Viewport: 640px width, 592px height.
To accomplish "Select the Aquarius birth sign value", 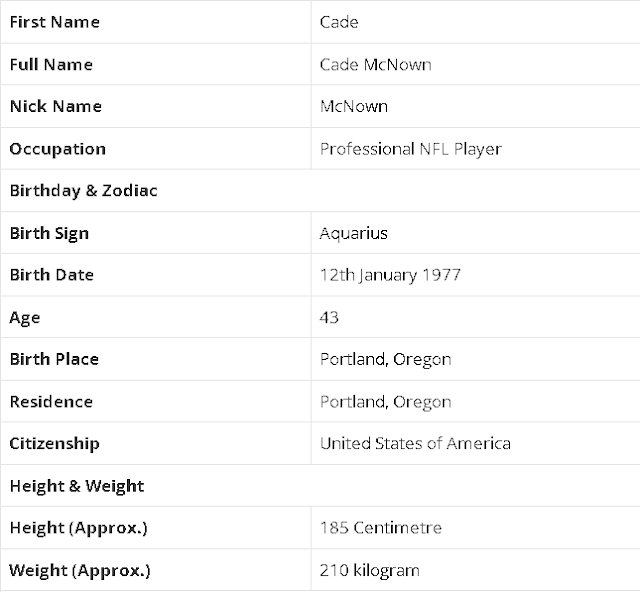I will point(353,233).
